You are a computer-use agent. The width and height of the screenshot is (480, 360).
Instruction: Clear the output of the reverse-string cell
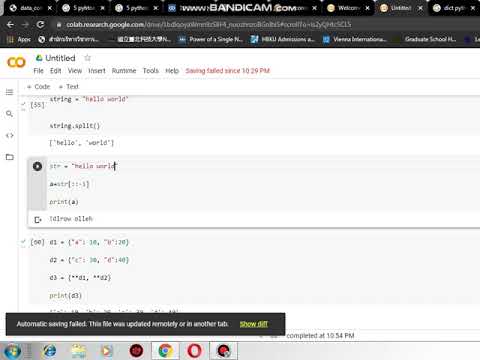[38, 219]
